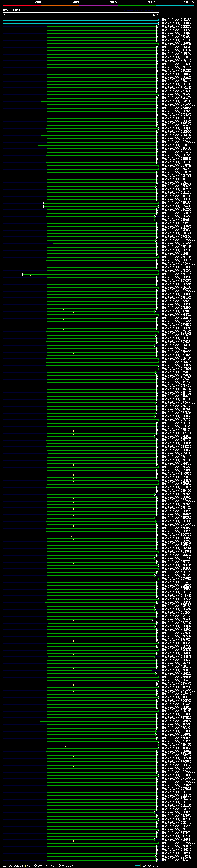
Task: Select the red 20% identity color bar
Action: [x=22, y=6]
